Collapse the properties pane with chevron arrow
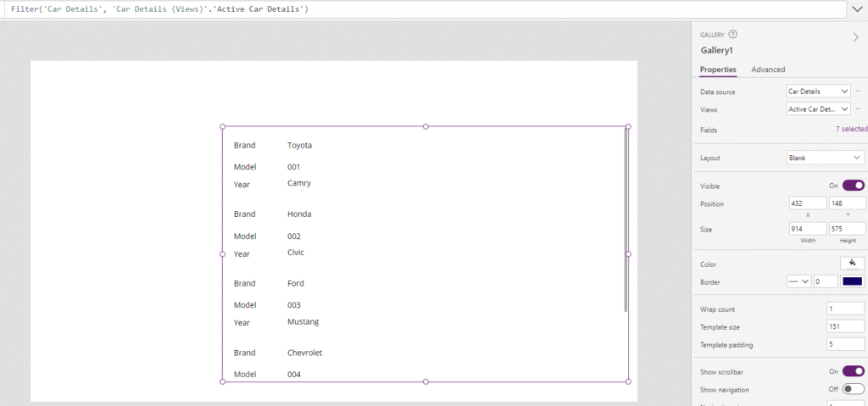This screenshot has height=406, width=868. (x=856, y=37)
